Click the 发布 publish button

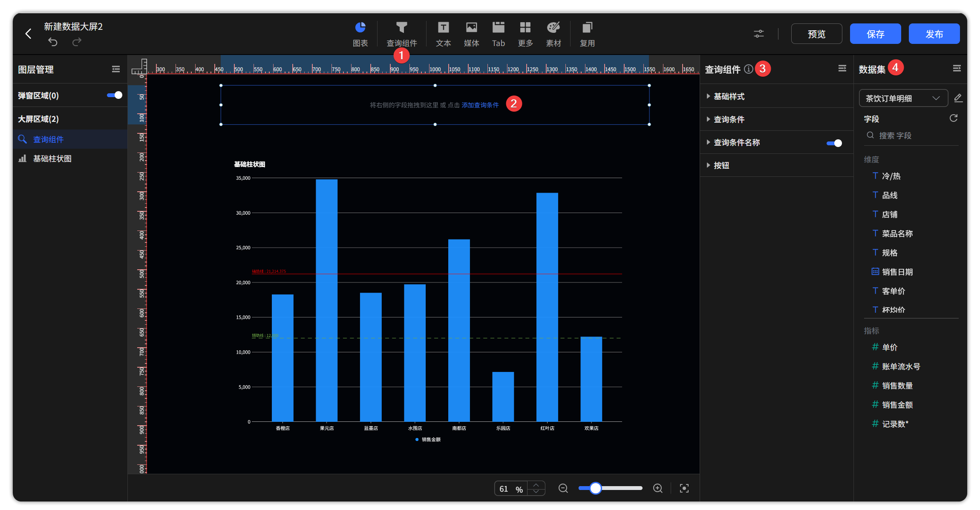934,34
